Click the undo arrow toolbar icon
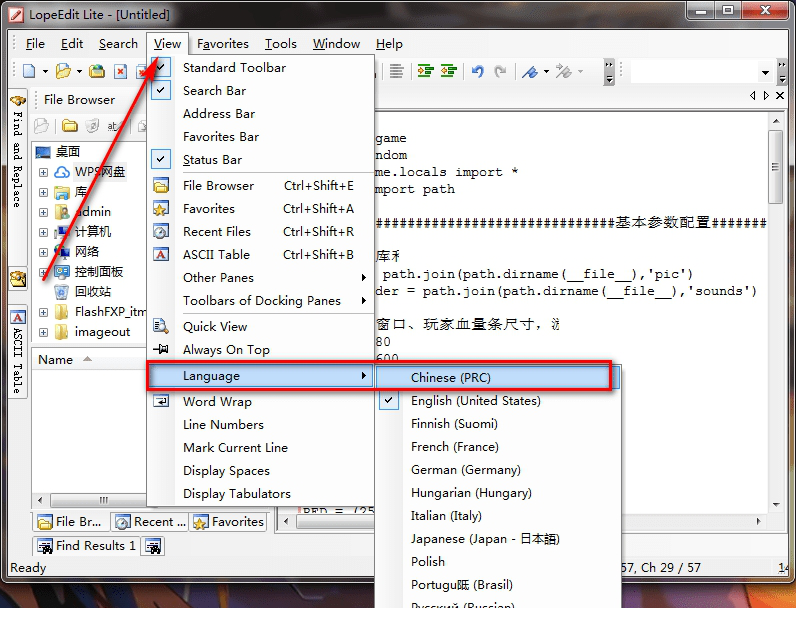 click(x=477, y=71)
